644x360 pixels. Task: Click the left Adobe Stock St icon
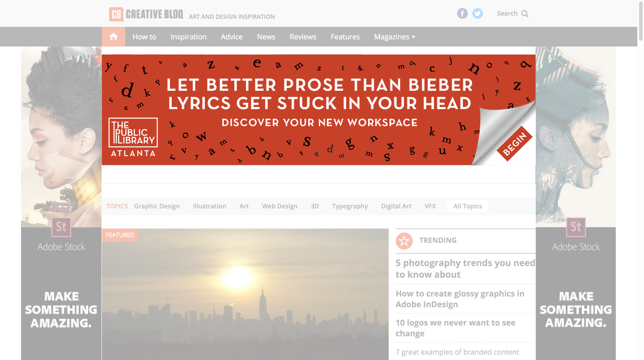(x=61, y=227)
